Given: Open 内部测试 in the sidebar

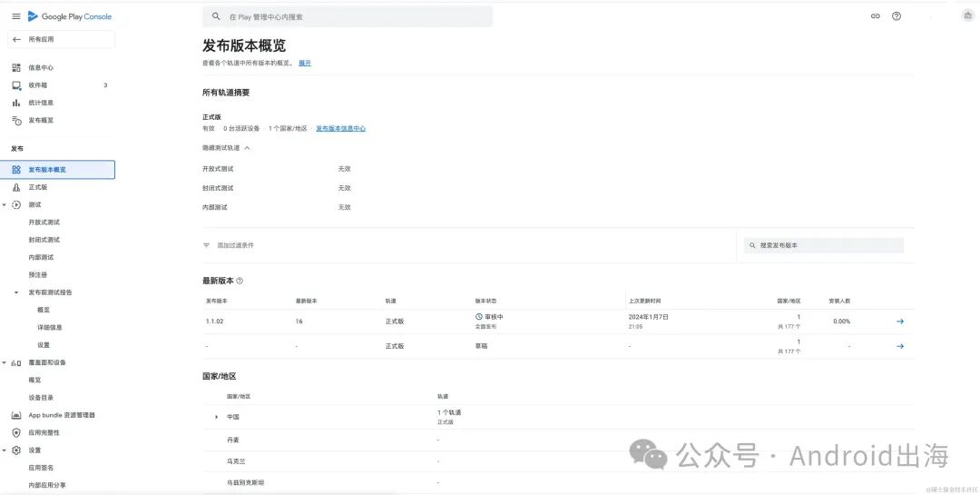Looking at the screenshot, I should click(41, 257).
